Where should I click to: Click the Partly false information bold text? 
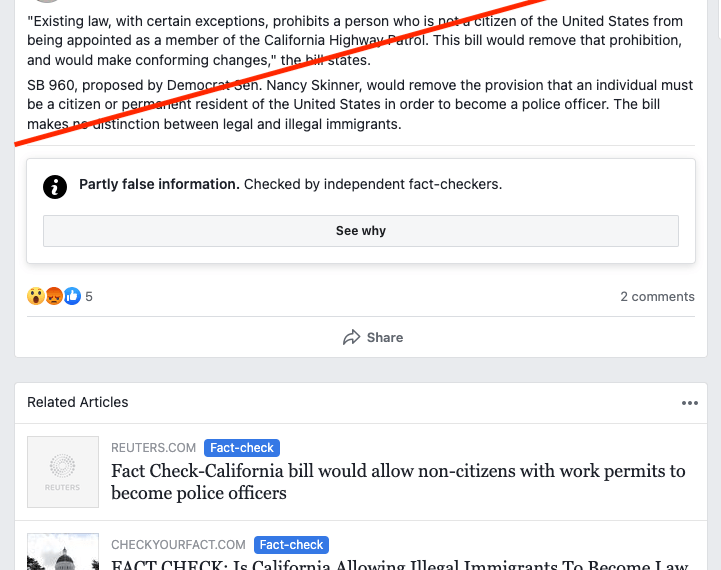click(x=159, y=184)
